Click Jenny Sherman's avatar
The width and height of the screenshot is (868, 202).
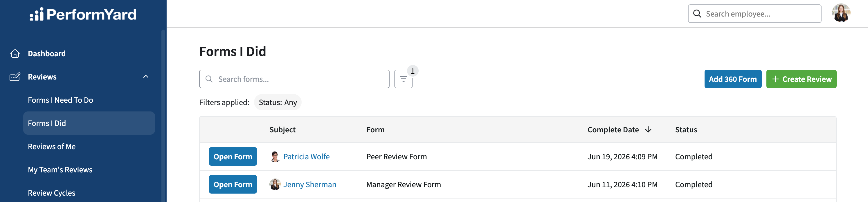click(x=275, y=185)
